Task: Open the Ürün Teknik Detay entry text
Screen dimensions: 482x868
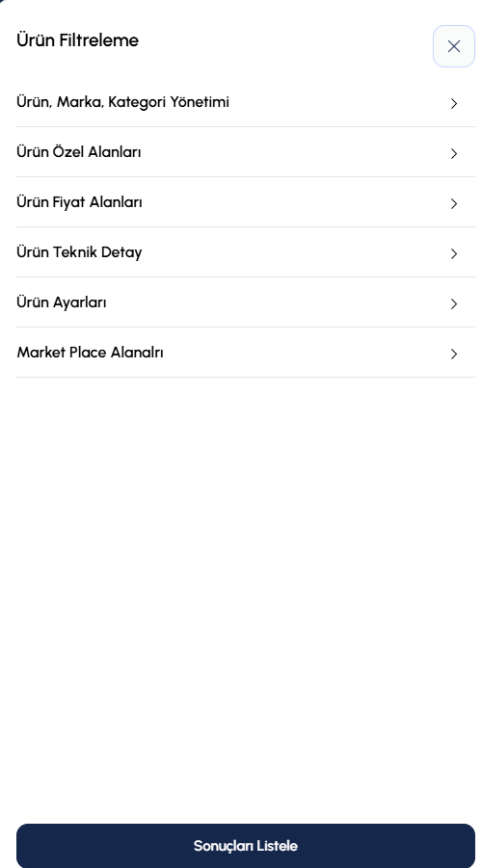Action: point(79,252)
